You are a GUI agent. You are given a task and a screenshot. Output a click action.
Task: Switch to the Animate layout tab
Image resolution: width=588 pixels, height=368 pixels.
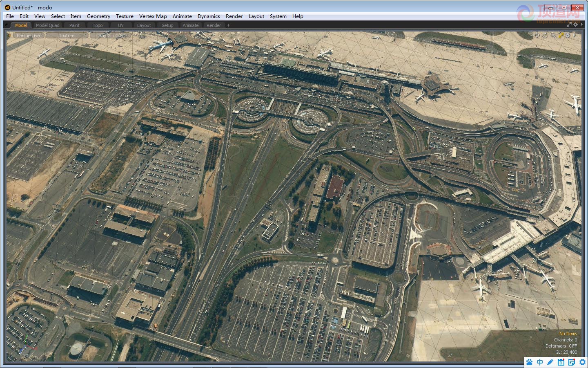190,25
